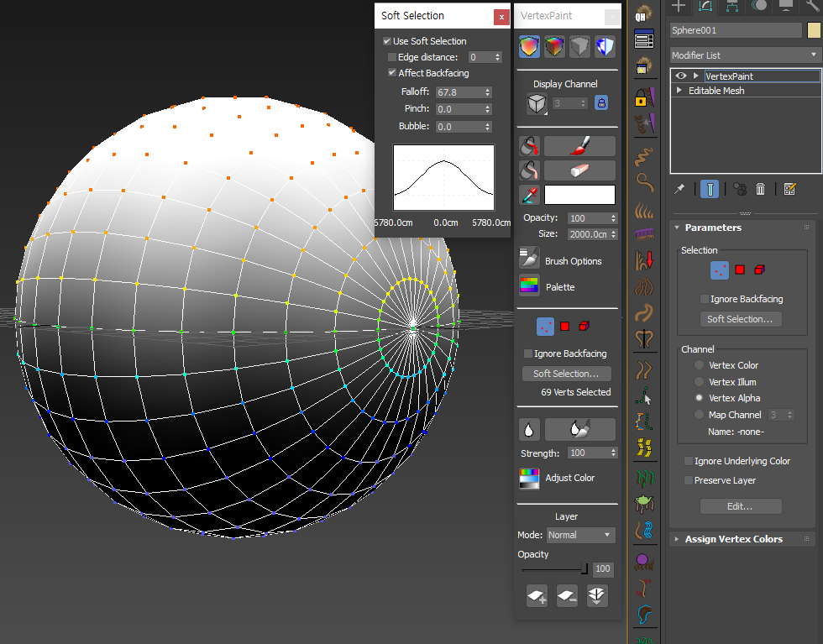The image size is (823, 644).
Task: Click the white paint color swatch
Action: [x=579, y=196]
